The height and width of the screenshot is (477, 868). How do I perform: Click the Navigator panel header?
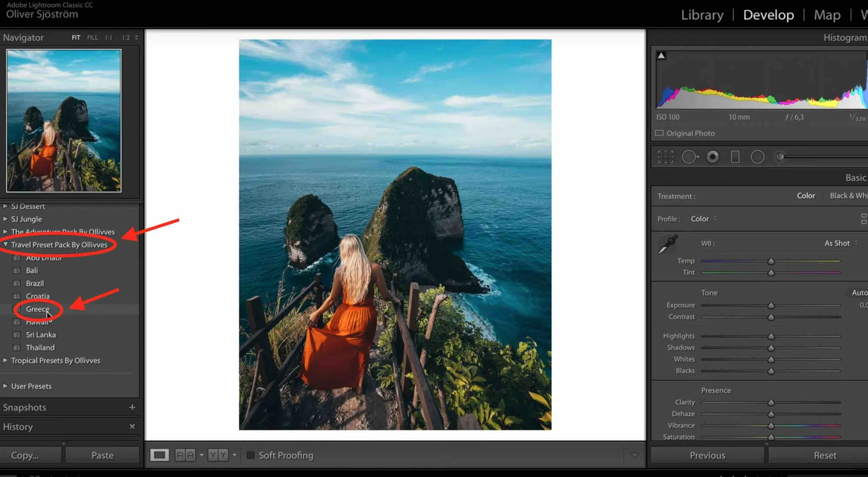coord(23,37)
